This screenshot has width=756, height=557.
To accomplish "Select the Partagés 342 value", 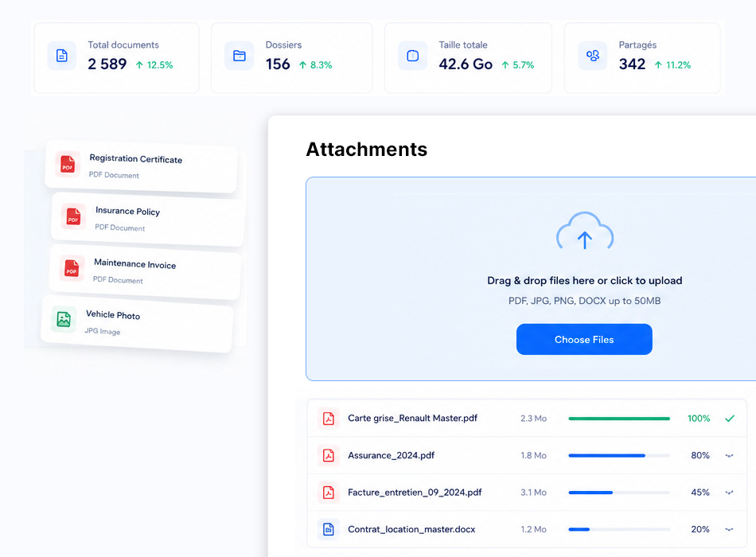I will click(632, 64).
